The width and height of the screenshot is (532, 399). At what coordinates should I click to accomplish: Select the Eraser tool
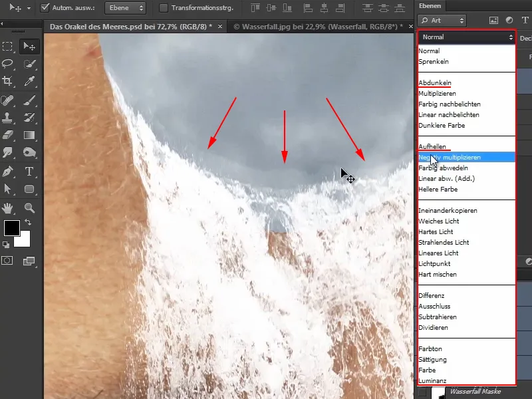pyautogui.click(x=7, y=135)
